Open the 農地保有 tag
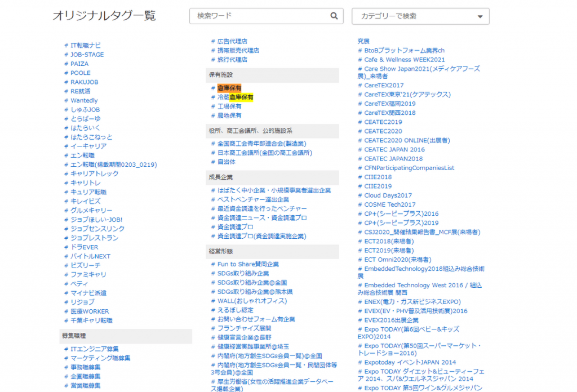577x392 pixels. point(229,115)
